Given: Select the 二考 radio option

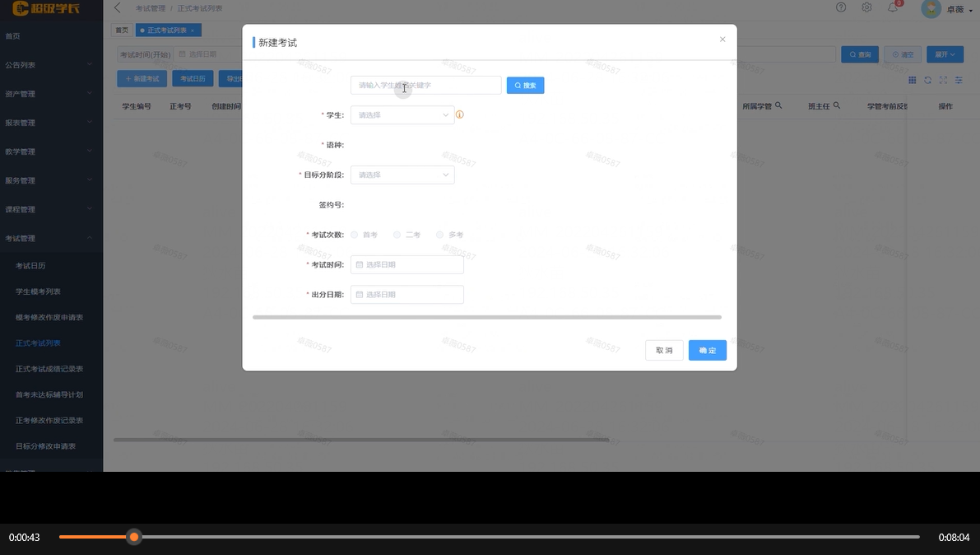Looking at the screenshot, I should click(x=397, y=235).
